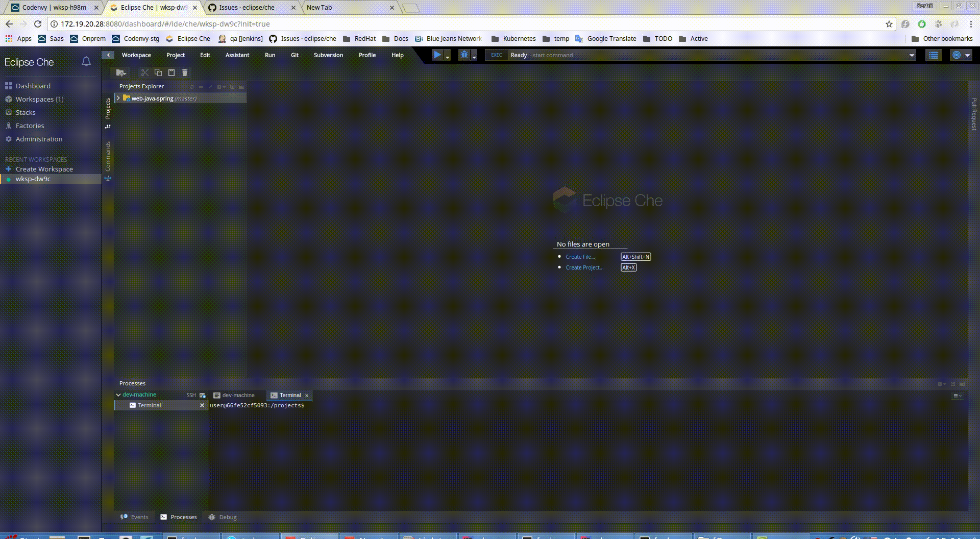Open the Project menu
This screenshot has width=980, height=539.
click(x=176, y=55)
